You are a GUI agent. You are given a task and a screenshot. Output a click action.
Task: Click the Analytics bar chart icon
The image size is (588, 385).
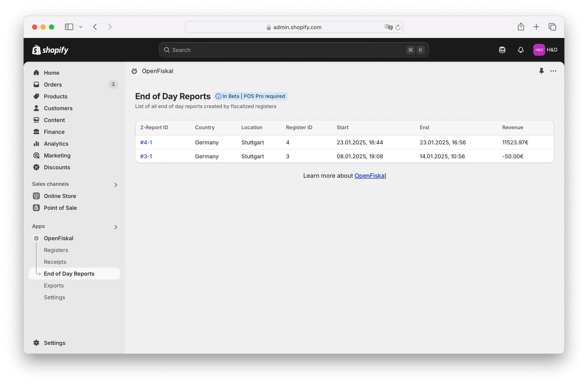click(x=36, y=143)
